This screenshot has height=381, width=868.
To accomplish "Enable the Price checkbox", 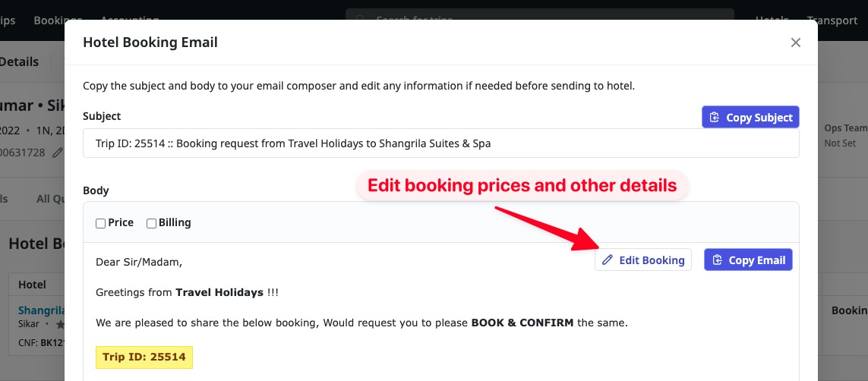I will (x=101, y=223).
